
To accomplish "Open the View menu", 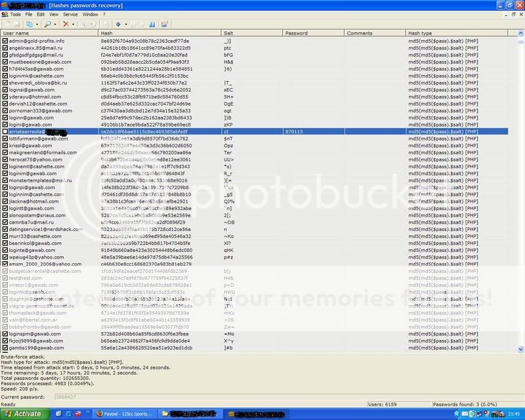I will (54, 14).
